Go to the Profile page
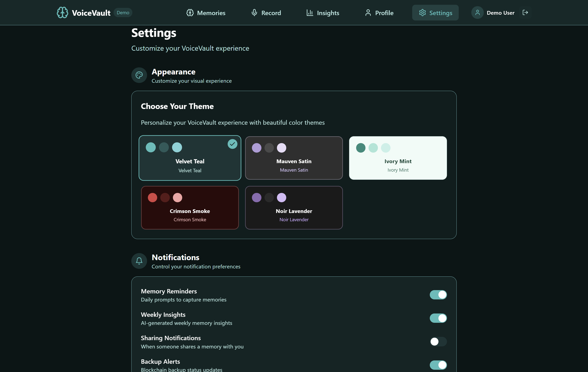The height and width of the screenshot is (372, 588). (x=379, y=13)
